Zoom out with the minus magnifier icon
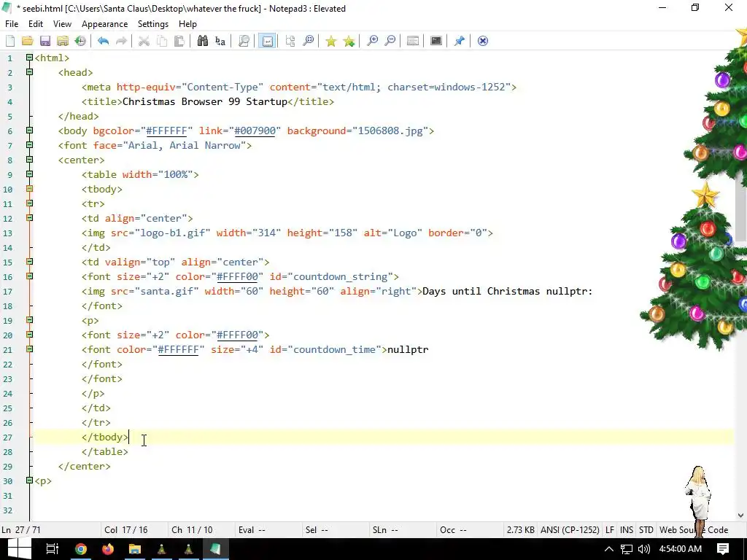The image size is (747, 560). (x=390, y=41)
